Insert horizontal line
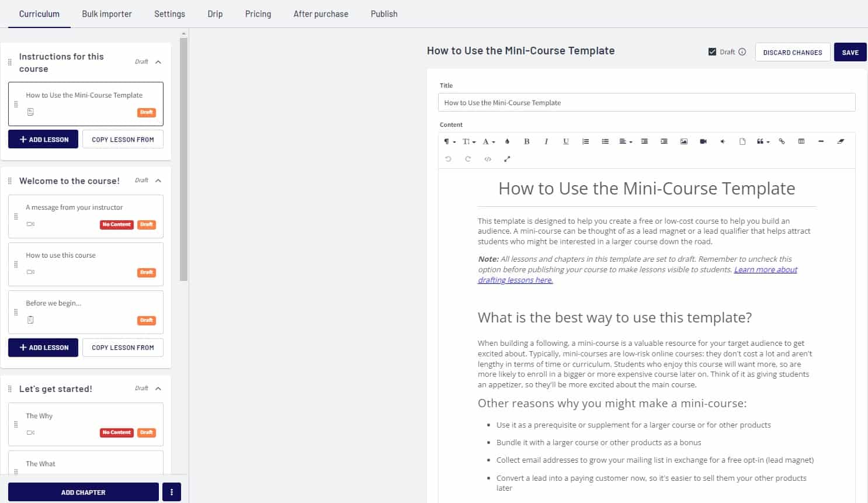This screenshot has width=868, height=503. (x=821, y=141)
